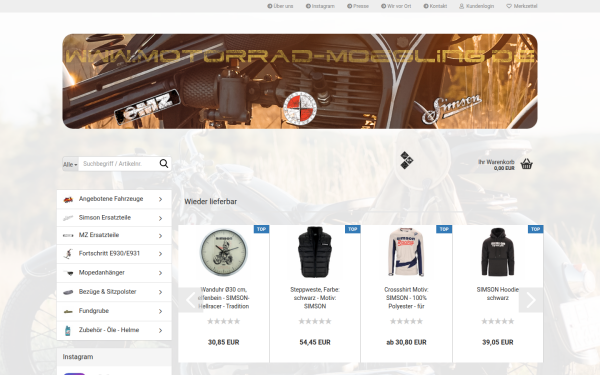Image resolution: width=600 pixels, height=375 pixels.
Task: Click the Instagram sidebar heading
Action: coord(78,357)
